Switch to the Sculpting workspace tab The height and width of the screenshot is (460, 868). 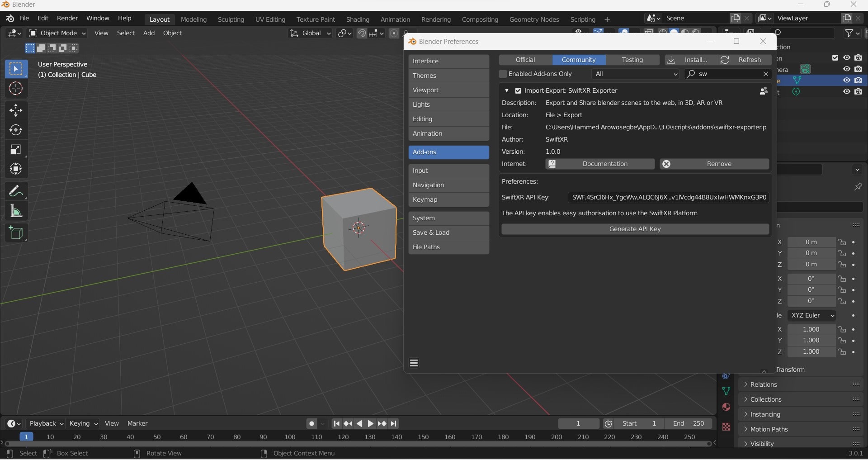click(231, 19)
